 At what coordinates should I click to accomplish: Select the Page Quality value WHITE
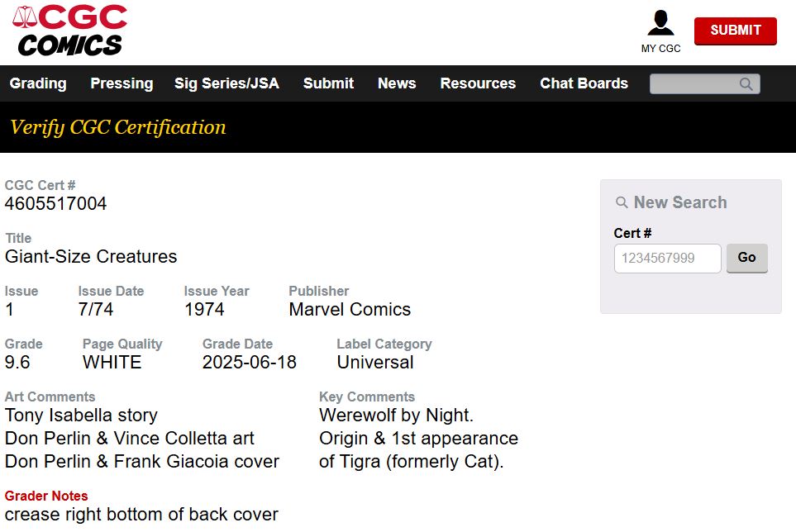click(x=112, y=362)
